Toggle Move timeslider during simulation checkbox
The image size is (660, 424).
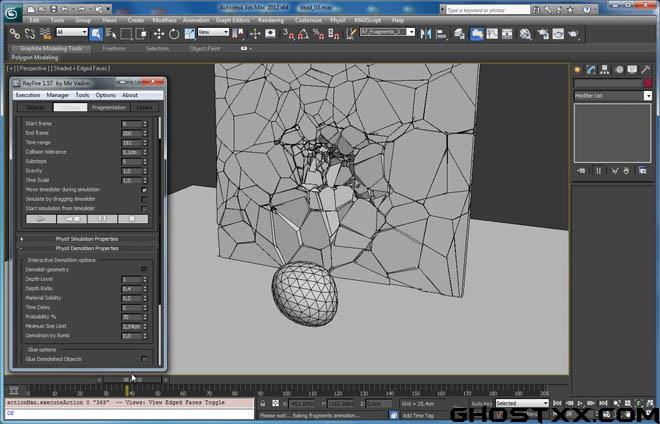[144, 190]
